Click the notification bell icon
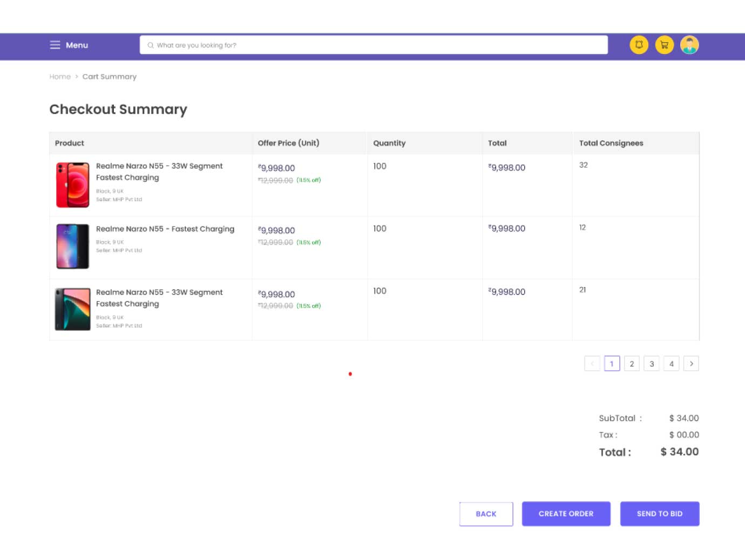745x560 pixels. 639,45
